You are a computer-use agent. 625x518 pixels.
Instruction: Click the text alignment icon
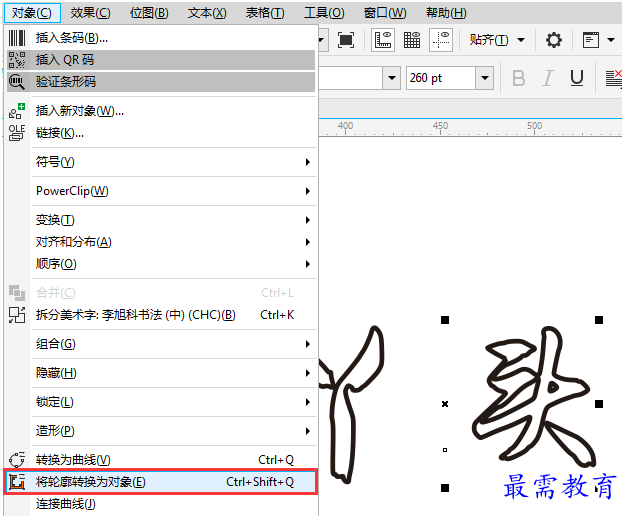point(613,78)
